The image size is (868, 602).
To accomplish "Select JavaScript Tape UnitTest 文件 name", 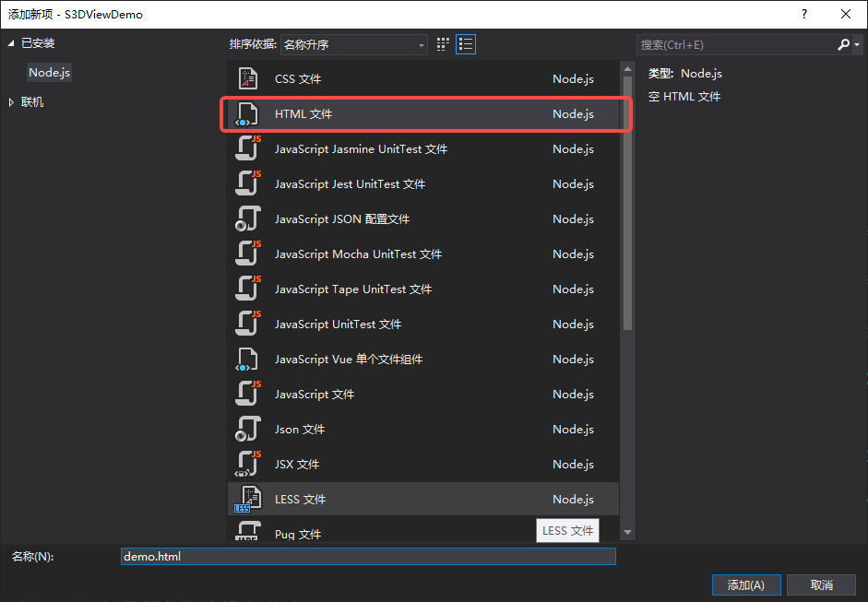I will [x=353, y=289].
